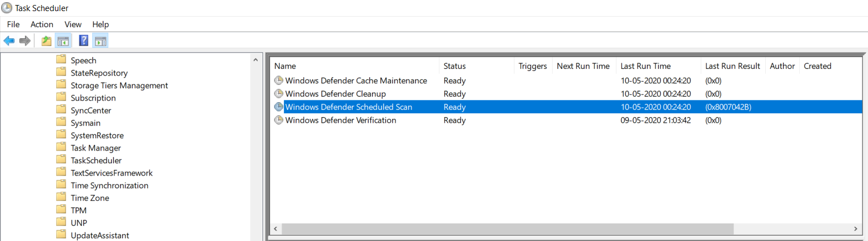Select Windows Defender Scheduled Scan task
Image resolution: width=868 pixels, height=241 pixels.
point(348,107)
